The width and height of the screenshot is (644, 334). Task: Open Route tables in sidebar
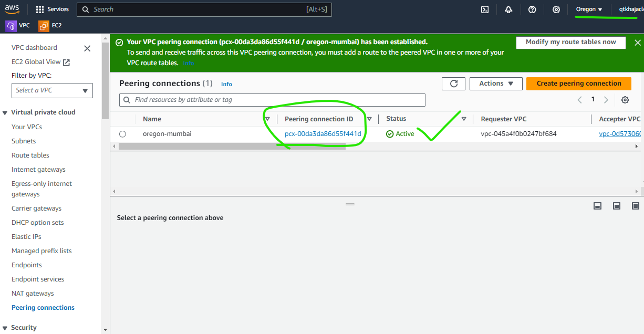30,155
